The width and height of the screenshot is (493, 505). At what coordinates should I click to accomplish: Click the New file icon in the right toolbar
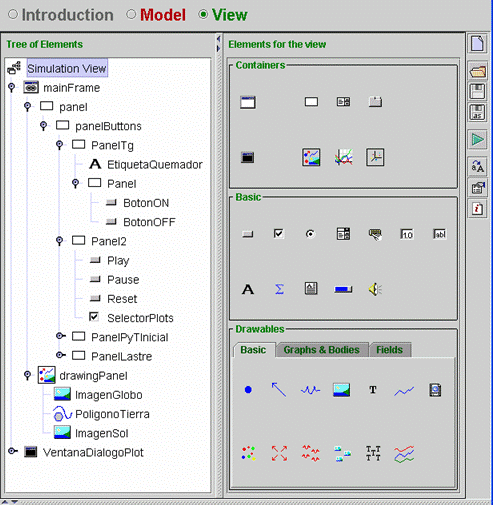477,43
